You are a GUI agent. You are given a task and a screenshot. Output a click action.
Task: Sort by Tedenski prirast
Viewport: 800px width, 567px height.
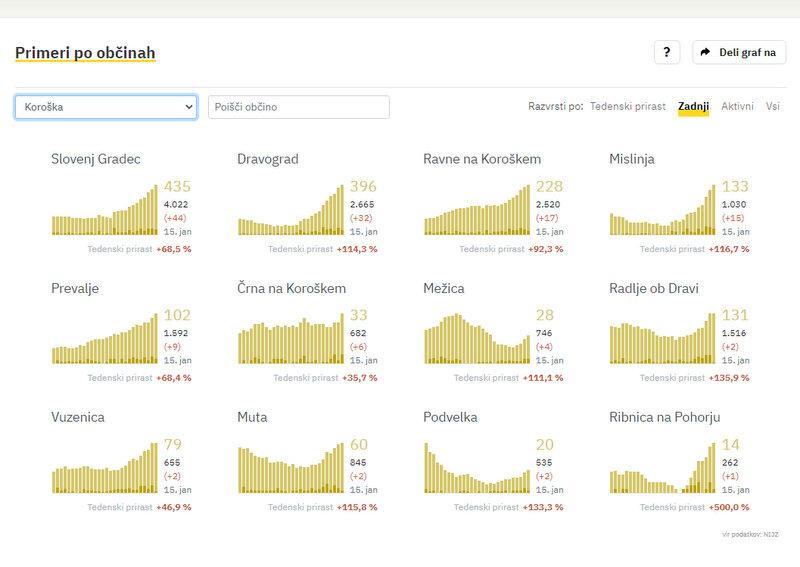pos(627,106)
